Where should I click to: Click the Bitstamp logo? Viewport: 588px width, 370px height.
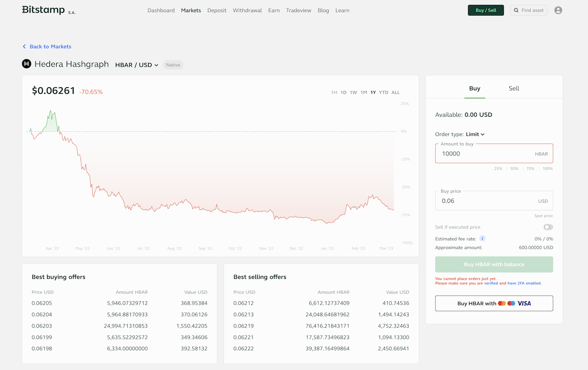point(49,10)
